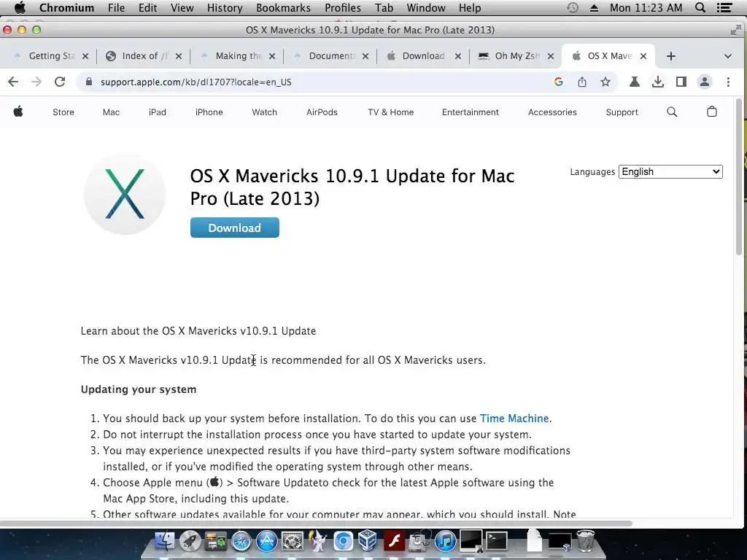Open Launchpad rocket icon in Dock
This screenshot has height=560, width=747.
tap(190, 542)
